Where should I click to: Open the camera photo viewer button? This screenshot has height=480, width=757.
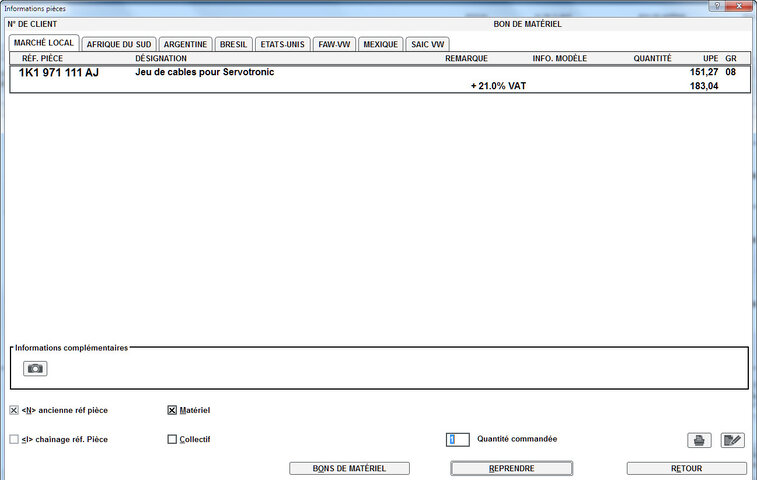[x=35, y=368]
